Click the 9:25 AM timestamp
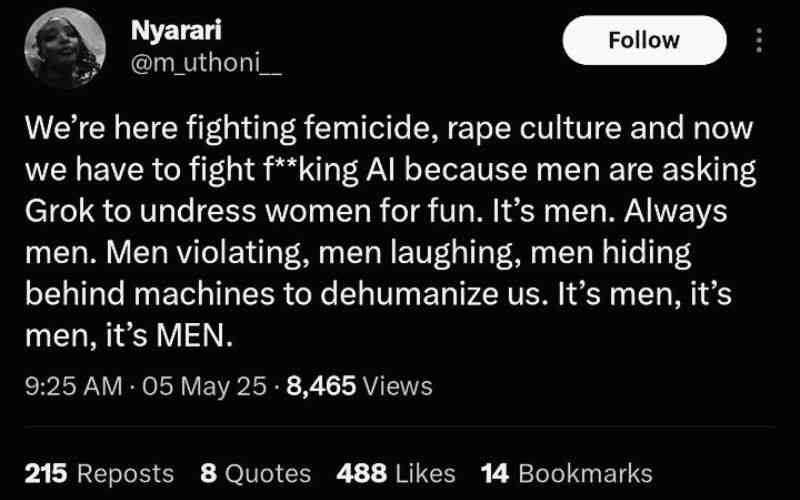800x500 pixels. [x=70, y=385]
